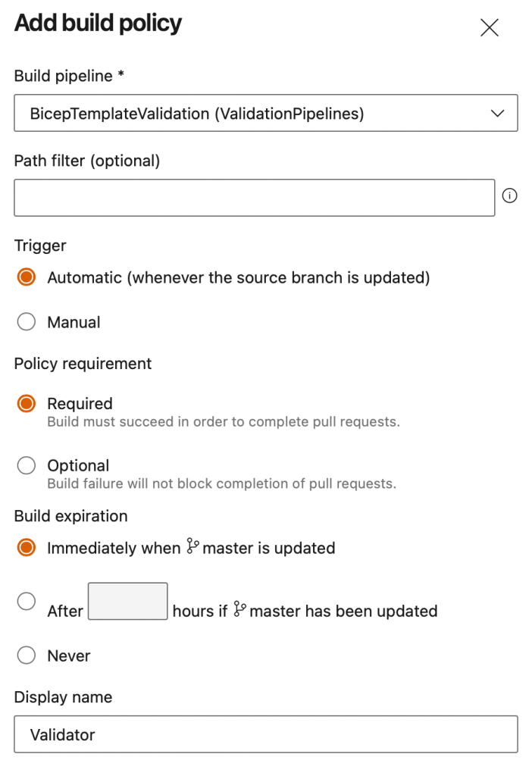
Task: Choose the Optional policy requirement
Action: [x=27, y=466]
